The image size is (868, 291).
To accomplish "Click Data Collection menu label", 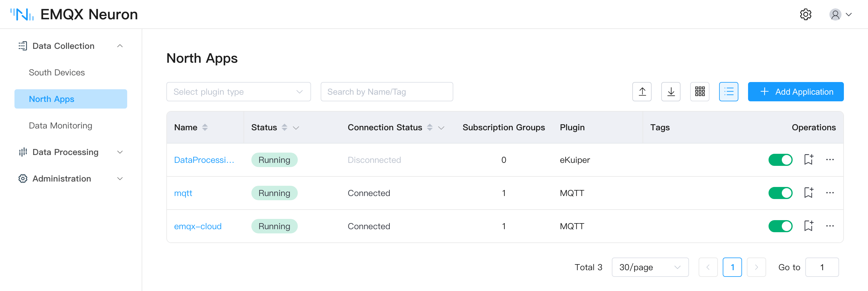I will pyautogui.click(x=63, y=46).
